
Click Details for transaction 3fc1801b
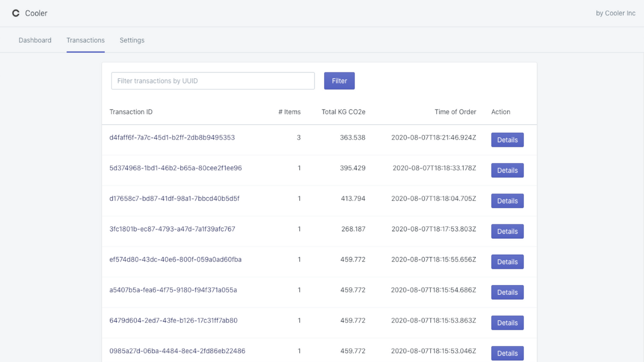pos(507,231)
